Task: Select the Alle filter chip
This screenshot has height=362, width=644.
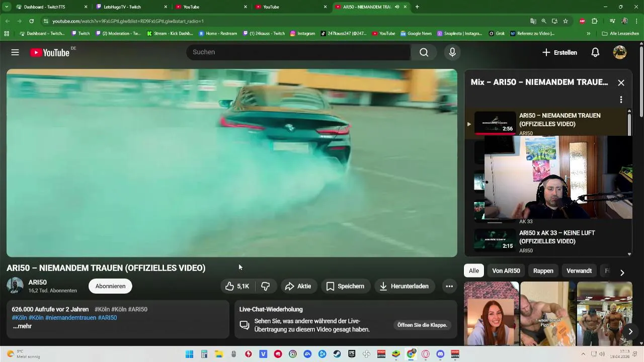Action: click(x=473, y=270)
